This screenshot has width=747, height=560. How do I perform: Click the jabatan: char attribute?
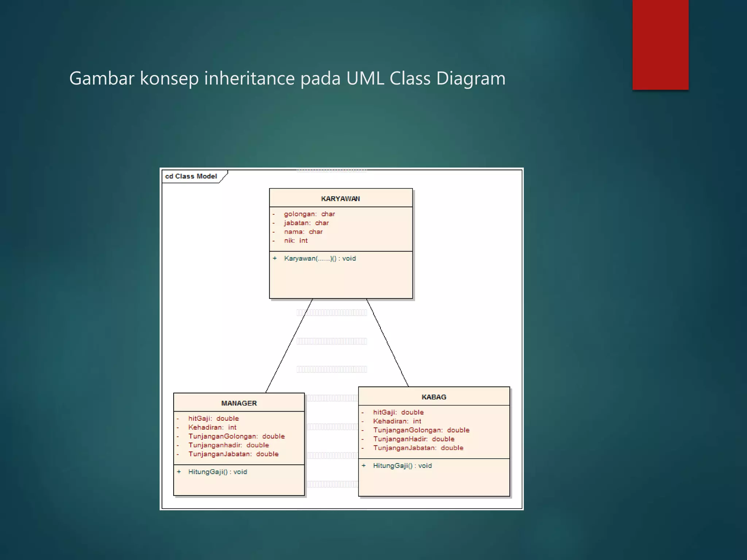click(306, 223)
